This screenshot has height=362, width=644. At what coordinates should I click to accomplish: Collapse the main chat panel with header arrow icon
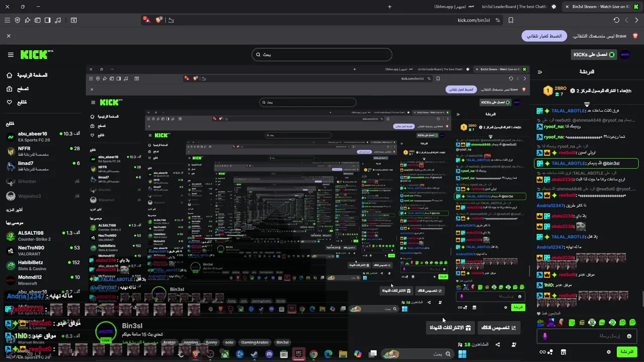[540, 72]
